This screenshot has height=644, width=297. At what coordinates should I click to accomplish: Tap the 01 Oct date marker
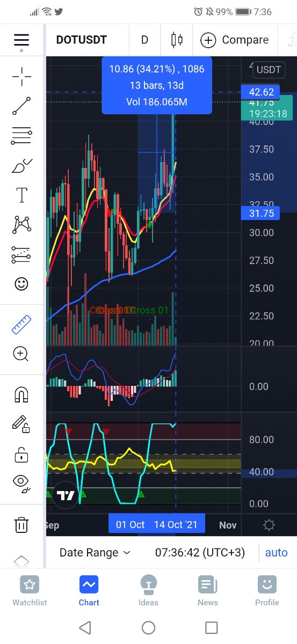(130, 524)
